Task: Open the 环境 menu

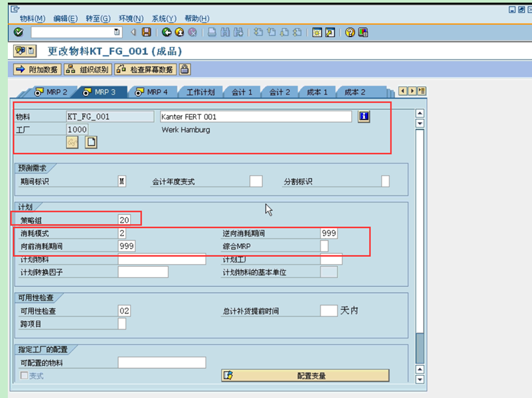Action: click(x=128, y=18)
